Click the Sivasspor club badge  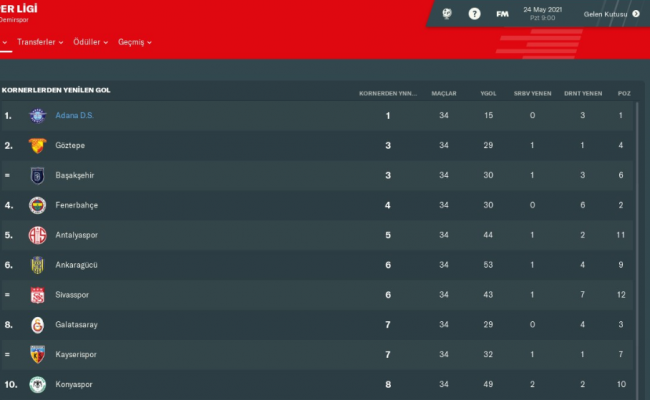pyautogui.click(x=38, y=295)
